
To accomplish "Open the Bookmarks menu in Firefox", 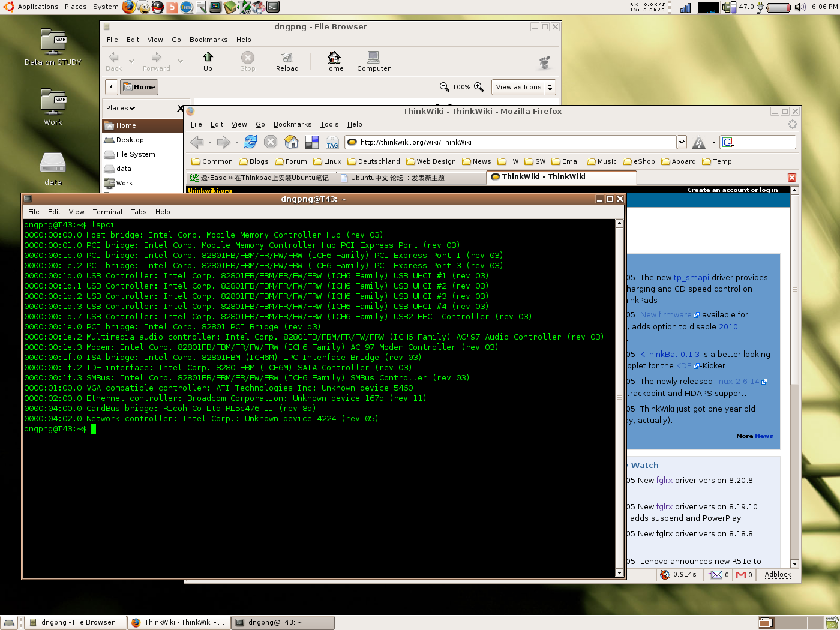I will pos(292,124).
